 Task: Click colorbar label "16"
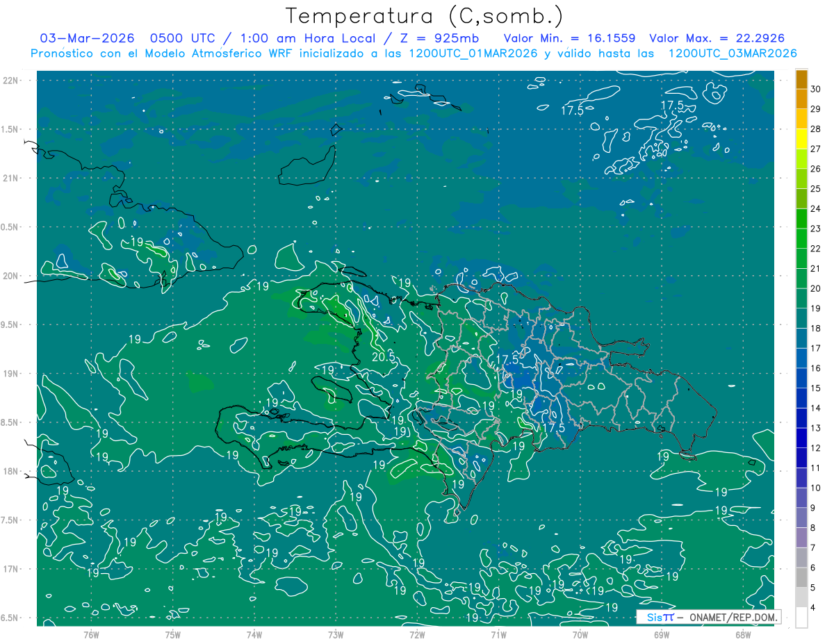[816, 368]
